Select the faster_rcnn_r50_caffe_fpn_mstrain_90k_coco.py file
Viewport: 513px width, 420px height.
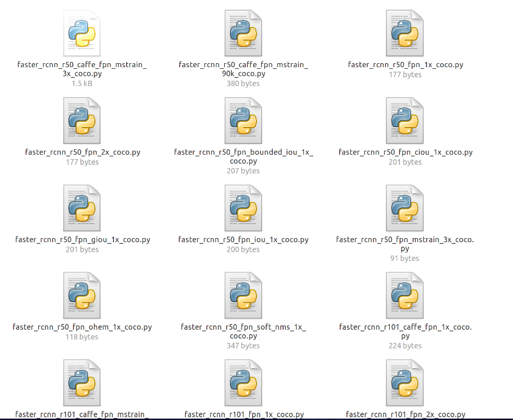tap(243, 33)
